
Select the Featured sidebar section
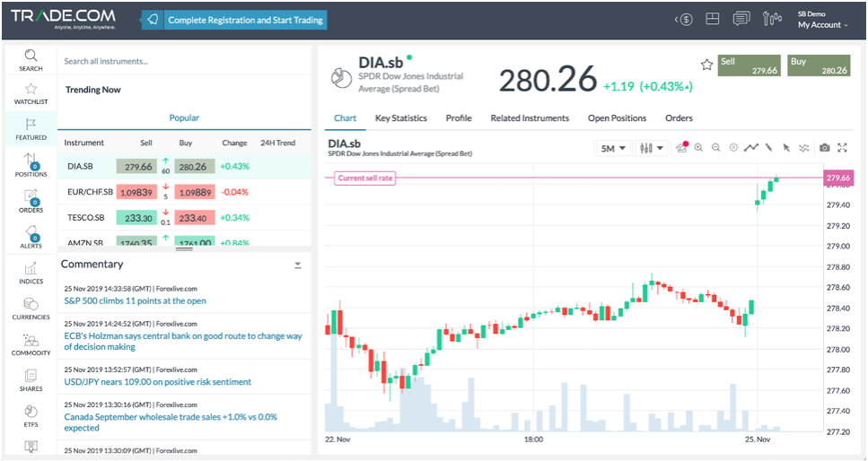[x=31, y=129]
